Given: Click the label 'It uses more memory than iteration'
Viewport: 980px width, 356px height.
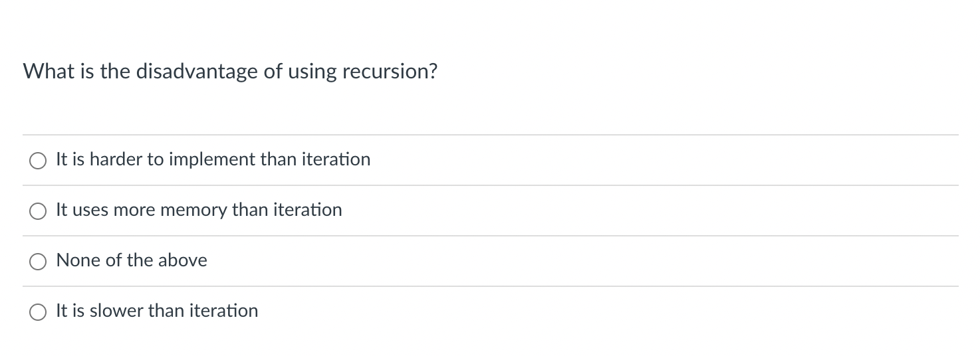Looking at the screenshot, I should [x=199, y=210].
